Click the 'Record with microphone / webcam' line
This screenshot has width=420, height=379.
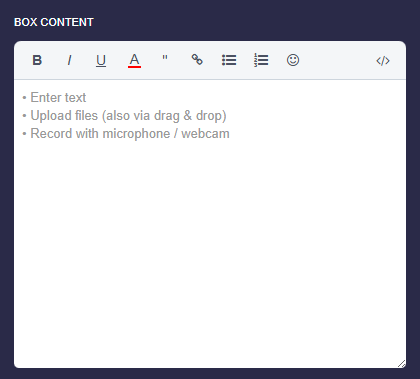pos(126,134)
